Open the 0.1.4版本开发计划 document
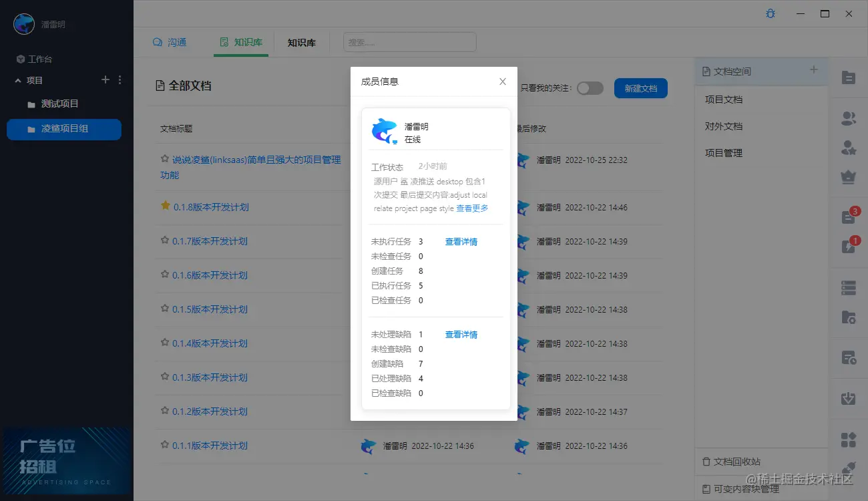 point(210,343)
